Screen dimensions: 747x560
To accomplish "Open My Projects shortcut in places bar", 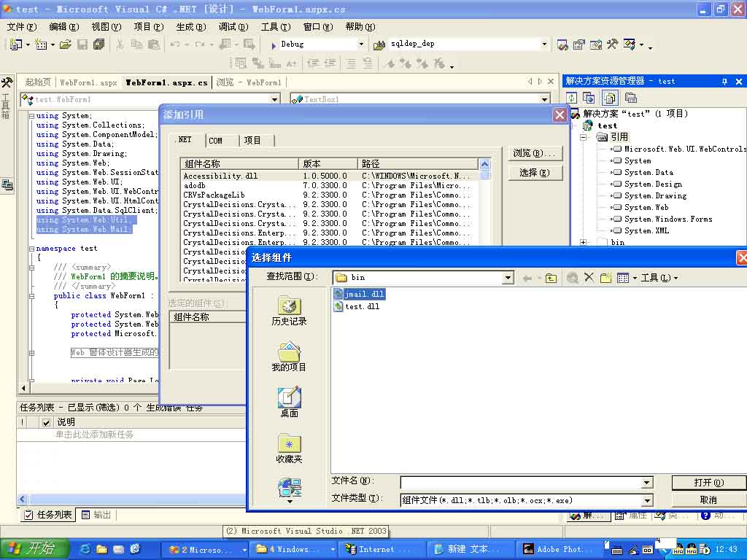I will tap(289, 357).
